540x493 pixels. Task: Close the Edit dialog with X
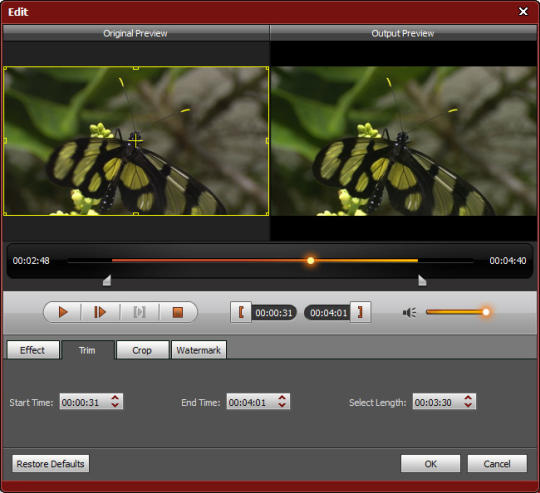[x=523, y=12]
